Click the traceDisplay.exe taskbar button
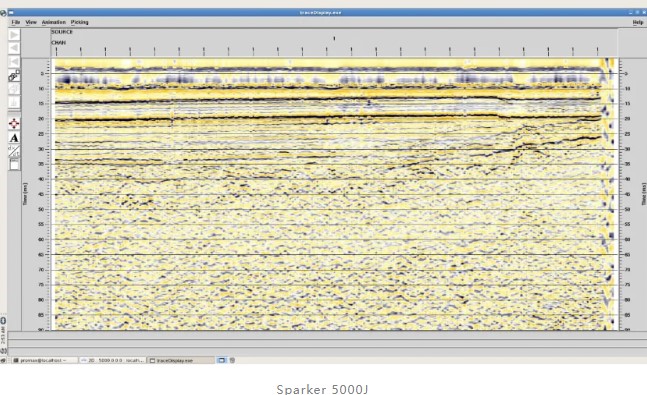647x395 pixels. pos(181,360)
